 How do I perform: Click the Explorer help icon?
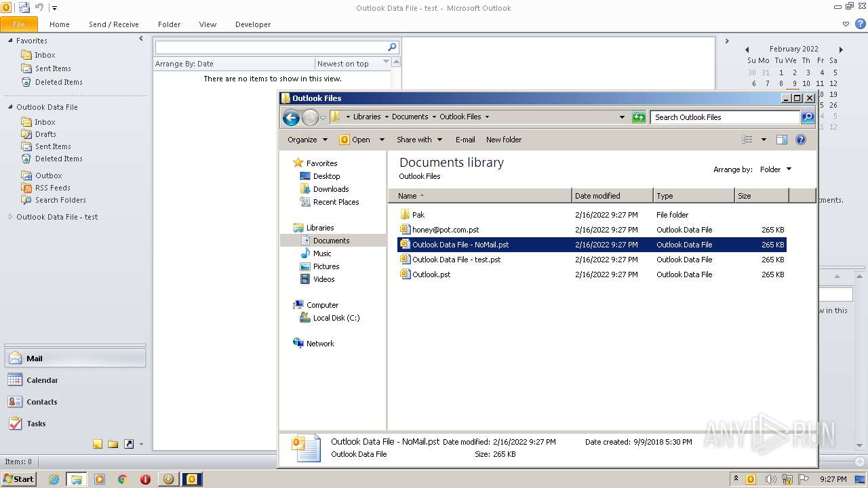(x=801, y=140)
